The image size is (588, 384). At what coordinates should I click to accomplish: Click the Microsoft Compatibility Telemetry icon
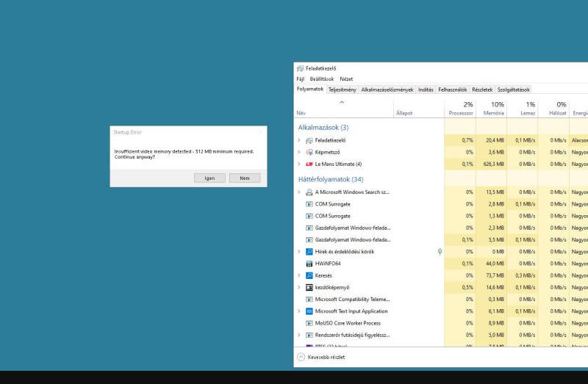click(309, 300)
